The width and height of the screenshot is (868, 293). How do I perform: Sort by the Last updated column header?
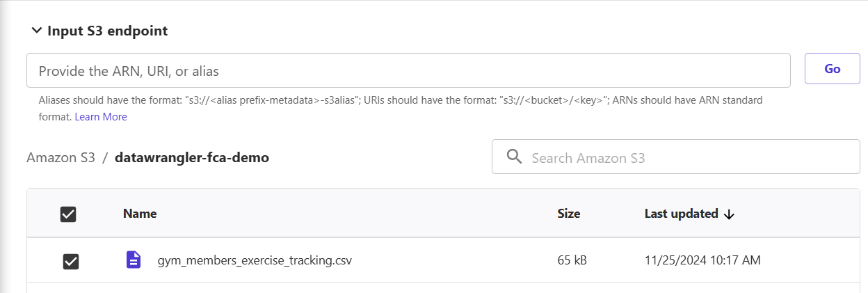pos(682,214)
